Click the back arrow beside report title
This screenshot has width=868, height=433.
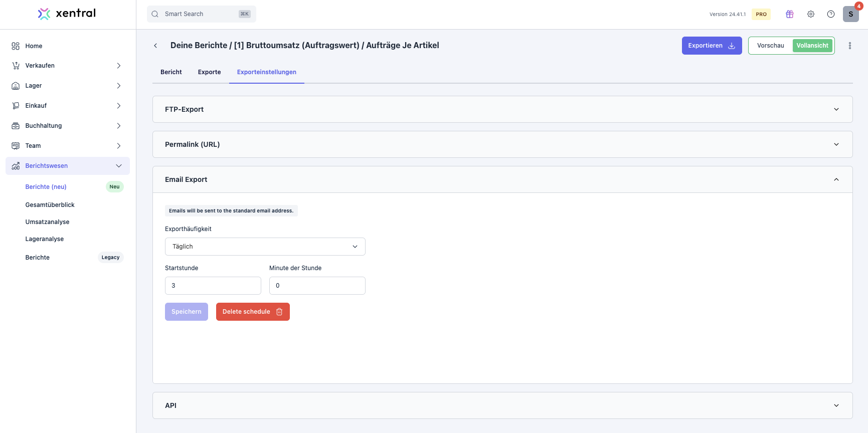tap(155, 46)
